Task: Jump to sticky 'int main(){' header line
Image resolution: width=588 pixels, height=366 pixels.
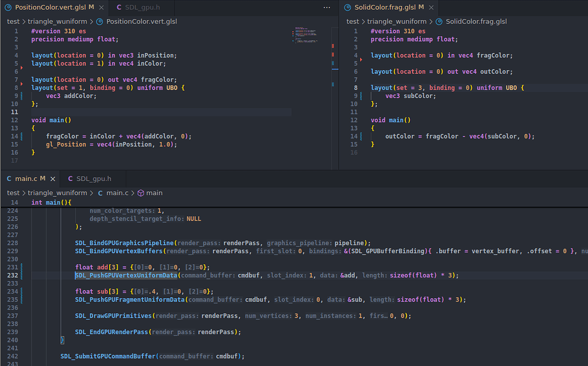Action: 51,203
